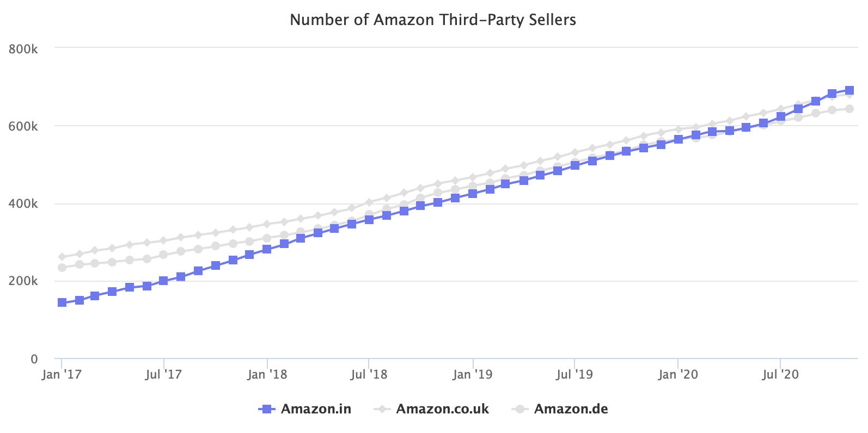Viewport: 868px width, 433px height.
Task: Click the Jan '17 x-axis label
Action: click(x=61, y=375)
